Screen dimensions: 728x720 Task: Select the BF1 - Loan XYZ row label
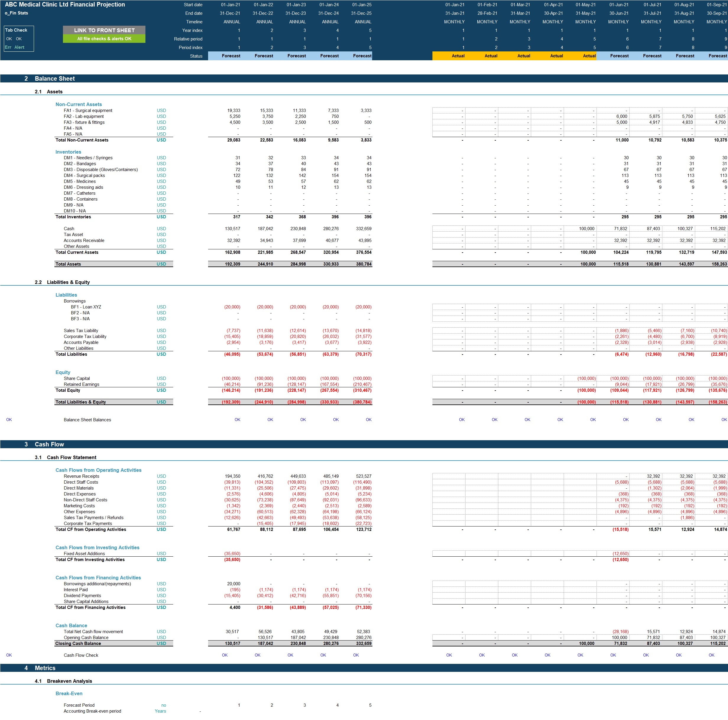86,307
